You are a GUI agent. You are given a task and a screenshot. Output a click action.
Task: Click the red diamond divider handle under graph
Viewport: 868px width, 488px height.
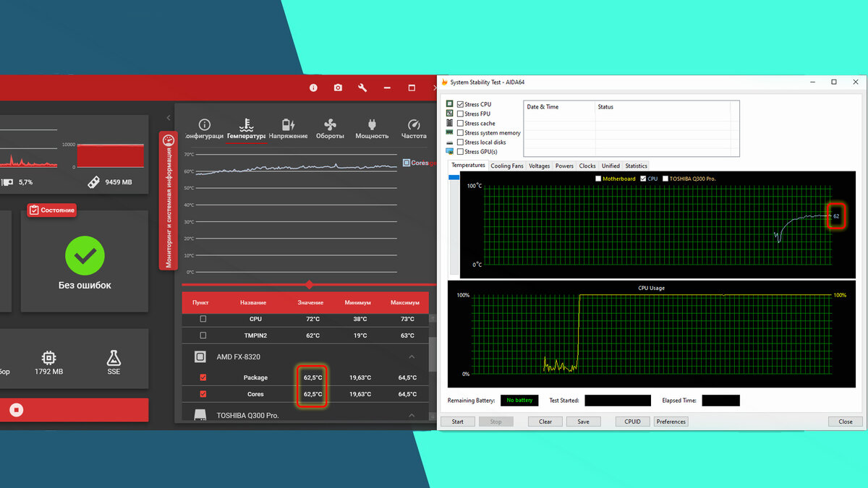click(310, 285)
